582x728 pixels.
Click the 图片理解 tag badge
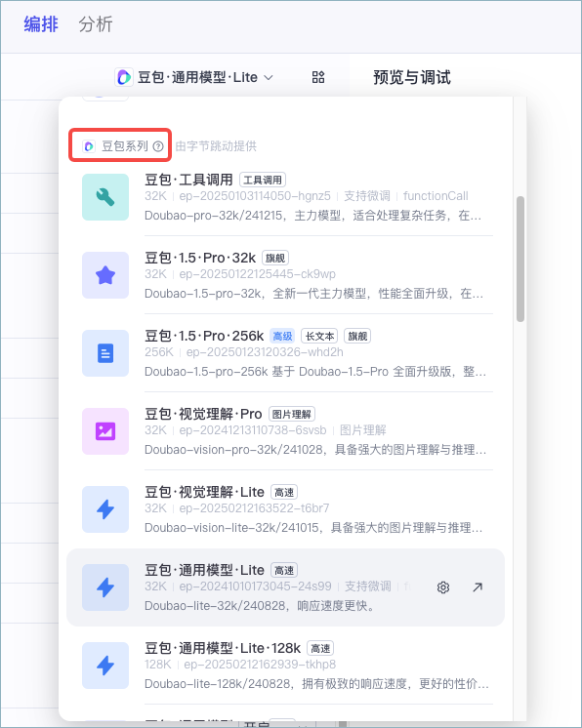292,414
